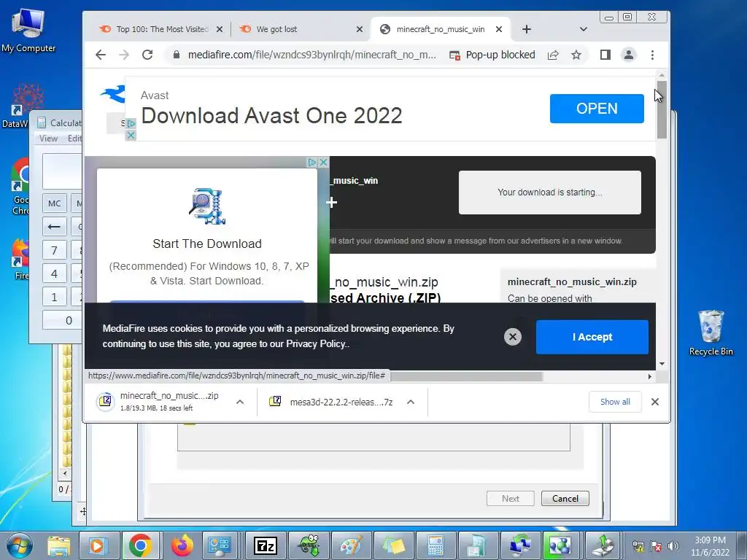Close the Start The Download ad
This screenshot has height=560, width=747.
(323, 163)
